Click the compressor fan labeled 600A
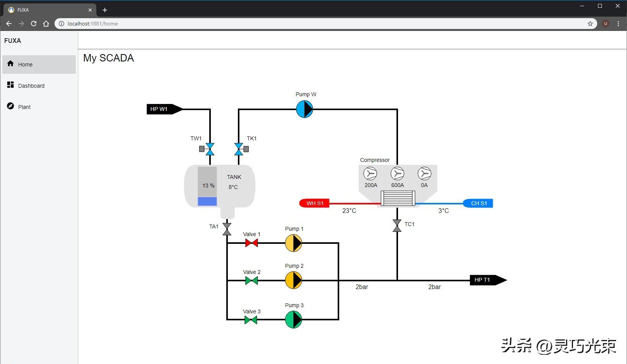 (x=397, y=174)
